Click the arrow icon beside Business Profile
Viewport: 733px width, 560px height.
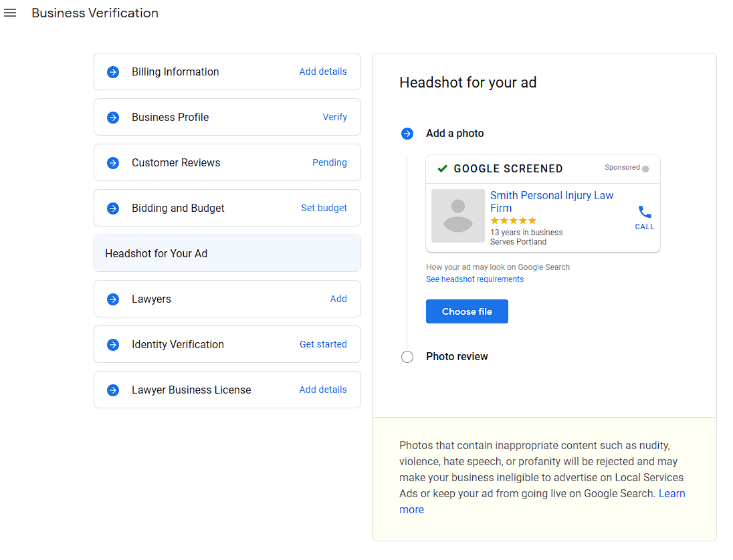113,118
